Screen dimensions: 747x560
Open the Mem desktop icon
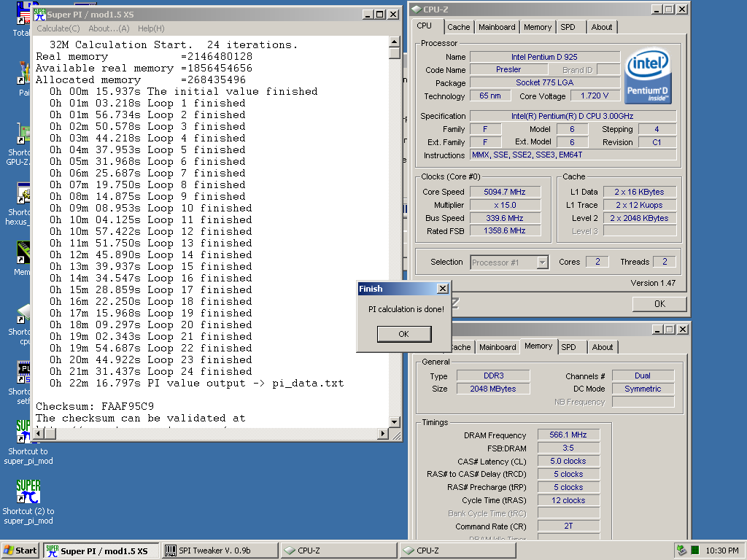(x=23, y=253)
